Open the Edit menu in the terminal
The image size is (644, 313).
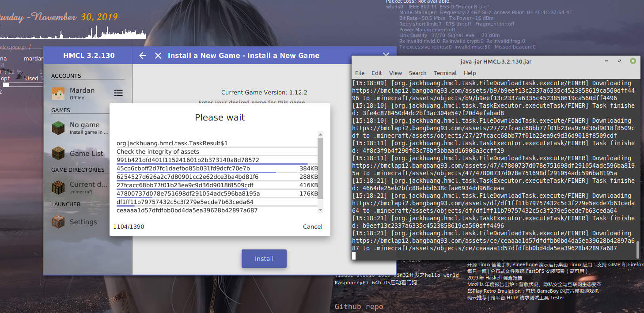tap(377, 73)
